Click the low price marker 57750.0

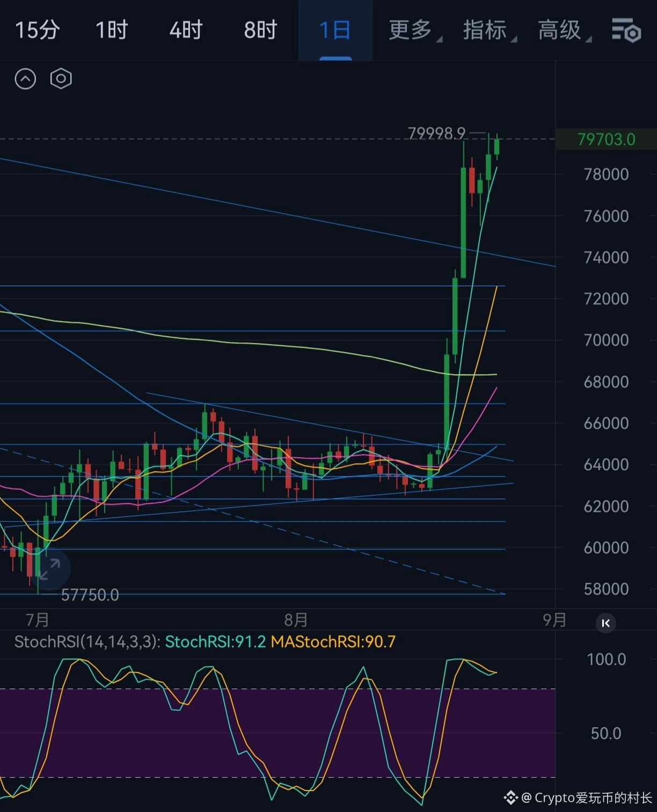click(x=90, y=595)
